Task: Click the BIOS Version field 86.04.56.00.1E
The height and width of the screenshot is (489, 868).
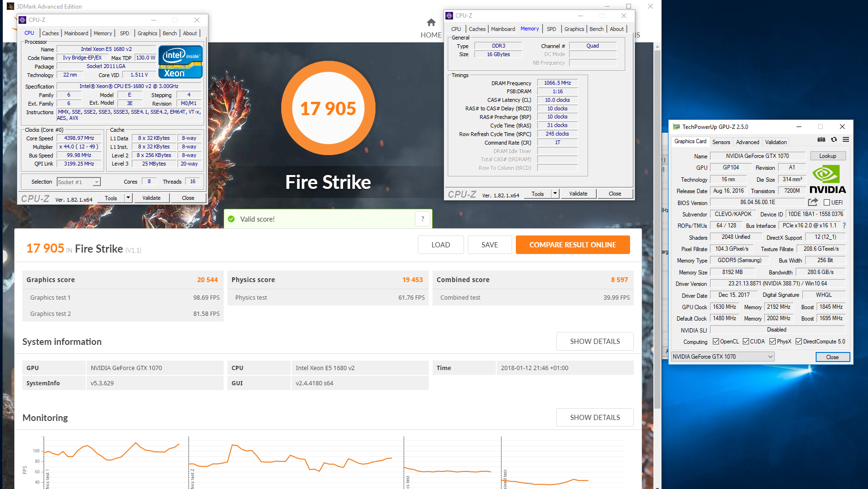Action: (758, 202)
